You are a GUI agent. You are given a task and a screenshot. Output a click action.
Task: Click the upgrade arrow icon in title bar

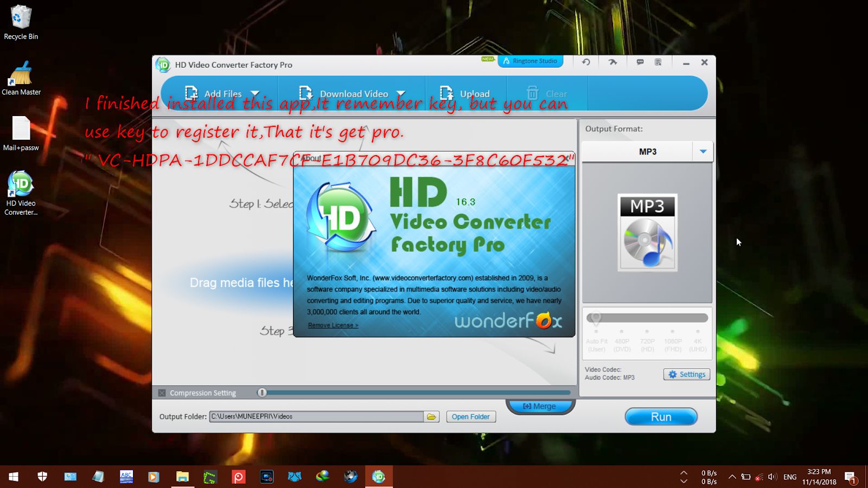click(612, 62)
